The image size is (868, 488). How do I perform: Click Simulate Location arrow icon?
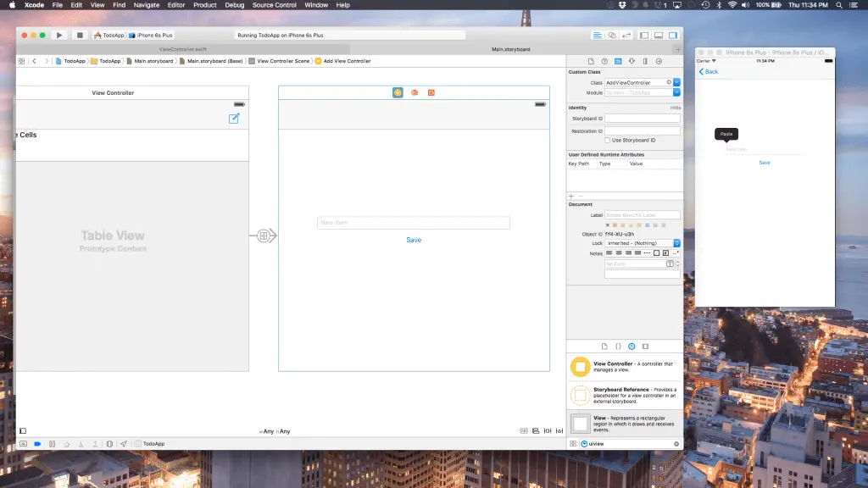pyautogui.click(x=124, y=444)
